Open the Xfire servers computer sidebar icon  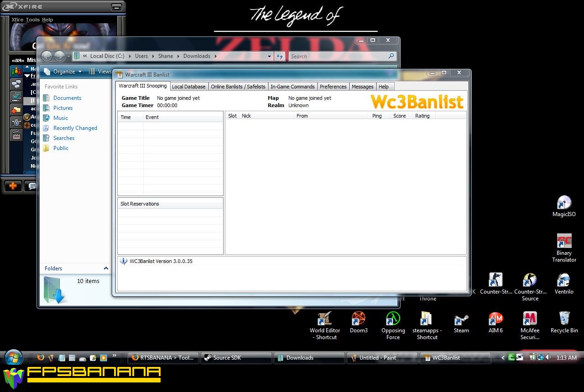16,97
